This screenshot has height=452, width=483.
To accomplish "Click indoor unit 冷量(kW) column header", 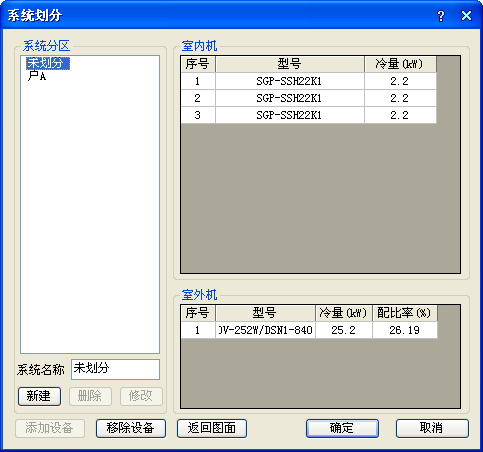I will [x=401, y=64].
